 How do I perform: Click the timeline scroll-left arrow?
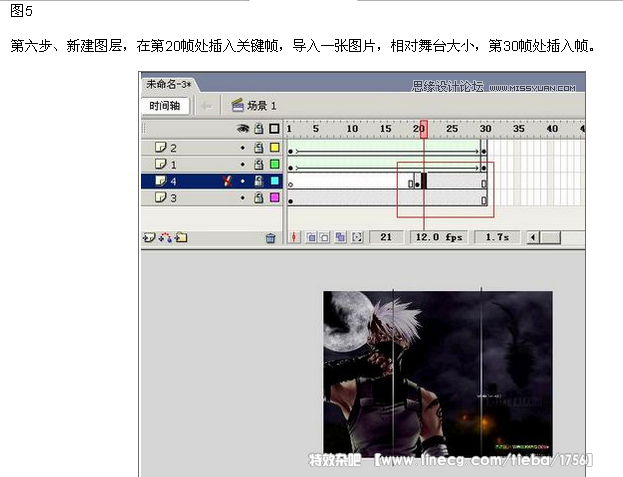point(533,238)
